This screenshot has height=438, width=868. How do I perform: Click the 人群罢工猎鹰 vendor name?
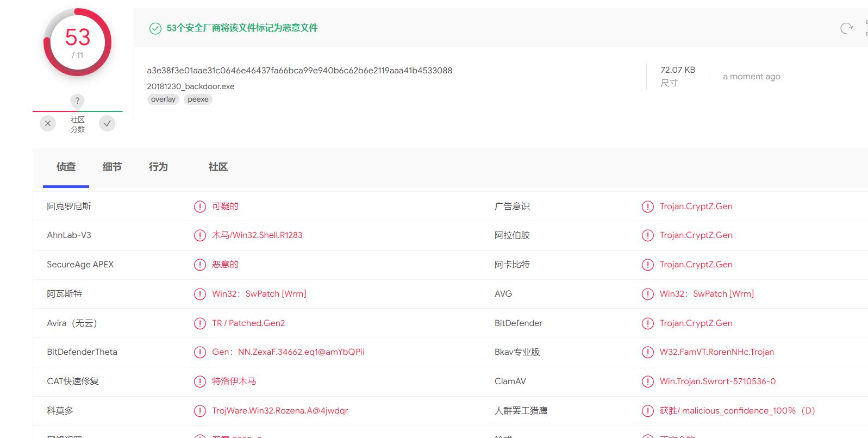coord(521,411)
